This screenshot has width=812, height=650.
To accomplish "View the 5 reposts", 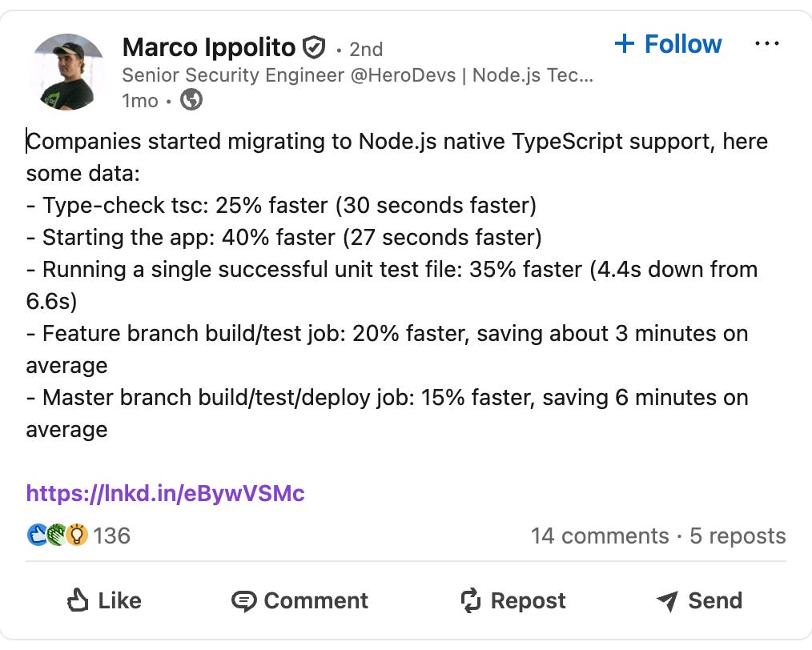I will [x=738, y=536].
